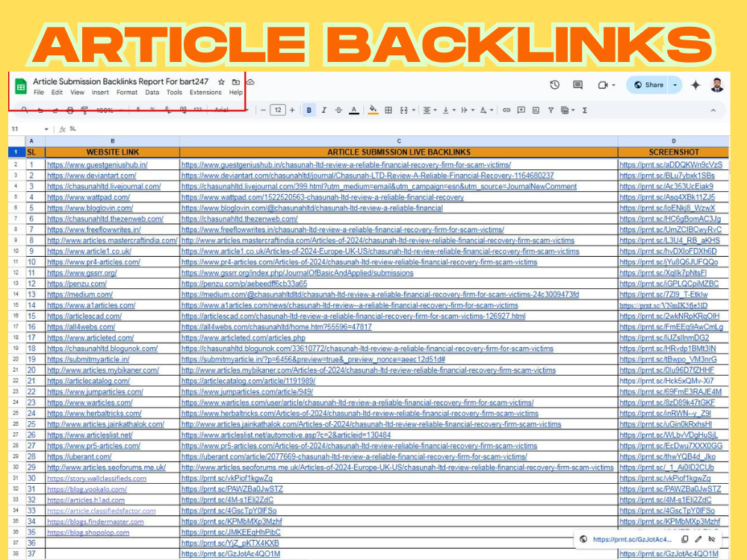Viewport: 747px width, 560px height.
Task: Click the Share button
Action: pos(648,85)
